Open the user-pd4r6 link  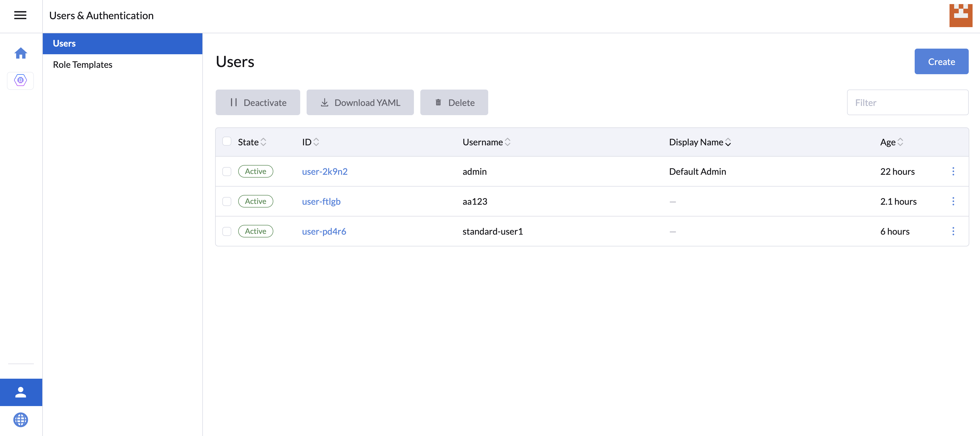tap(324, 231)
